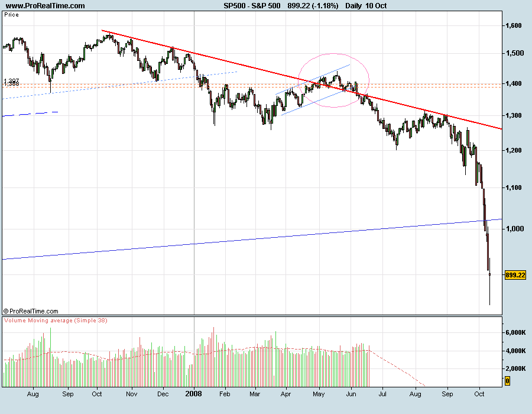Select the Nov month label

(x=131, y=394)
